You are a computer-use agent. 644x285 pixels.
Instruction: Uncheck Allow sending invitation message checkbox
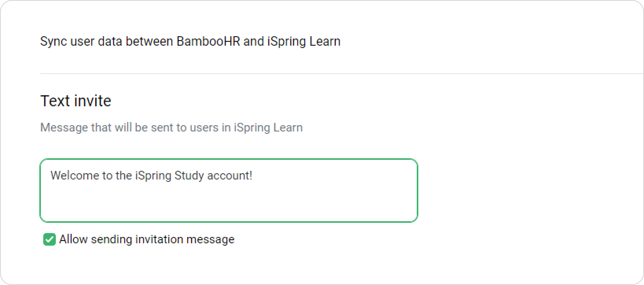49,239
